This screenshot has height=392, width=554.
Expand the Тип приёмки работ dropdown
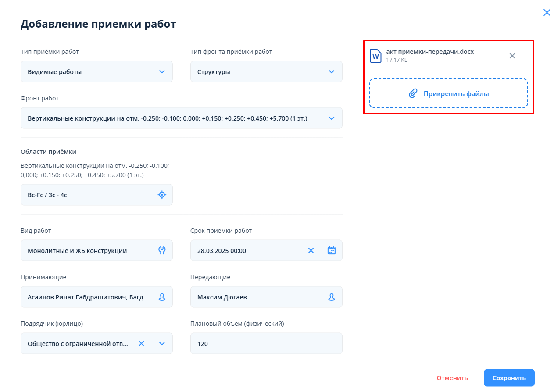162,71
